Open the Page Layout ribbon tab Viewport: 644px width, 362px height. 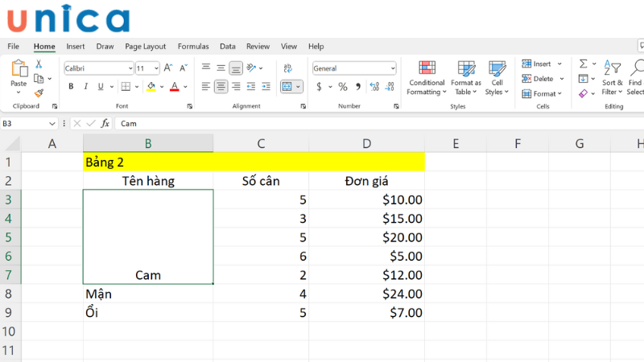[x=145, y=47]
